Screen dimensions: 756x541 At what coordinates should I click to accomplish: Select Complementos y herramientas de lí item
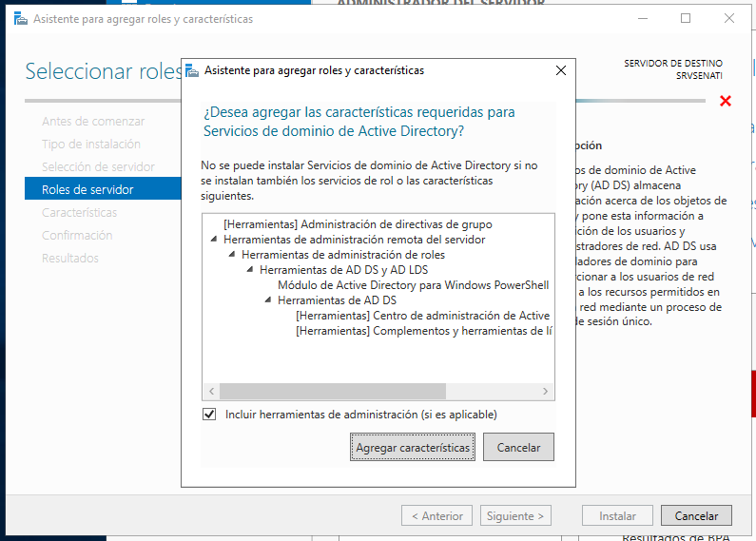pos(424,331)
